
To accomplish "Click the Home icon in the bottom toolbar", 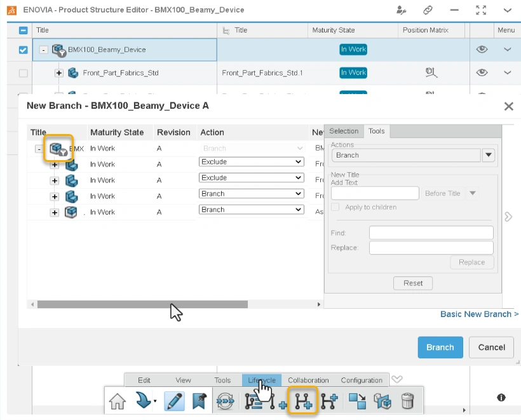I will tap(118, 401).
